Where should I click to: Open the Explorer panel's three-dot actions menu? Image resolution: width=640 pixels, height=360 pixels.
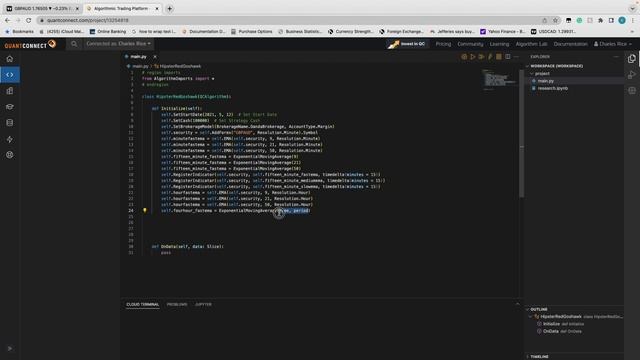616,57
